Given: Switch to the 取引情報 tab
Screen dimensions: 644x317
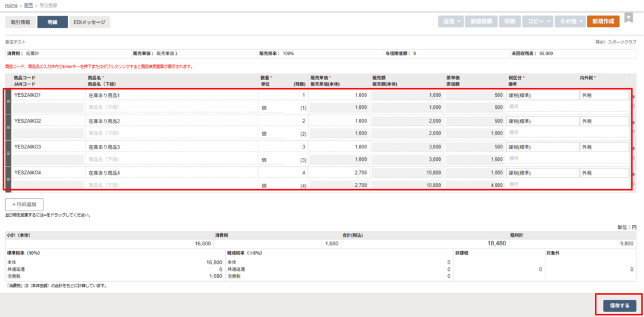Looking at the screenshot, I should [x=21, y=22].
